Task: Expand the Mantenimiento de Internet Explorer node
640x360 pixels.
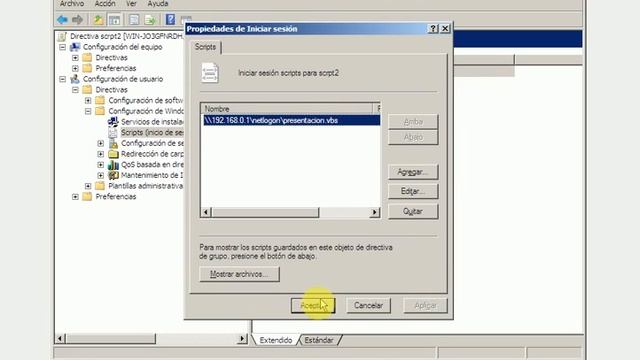Action: coord(100,175)
